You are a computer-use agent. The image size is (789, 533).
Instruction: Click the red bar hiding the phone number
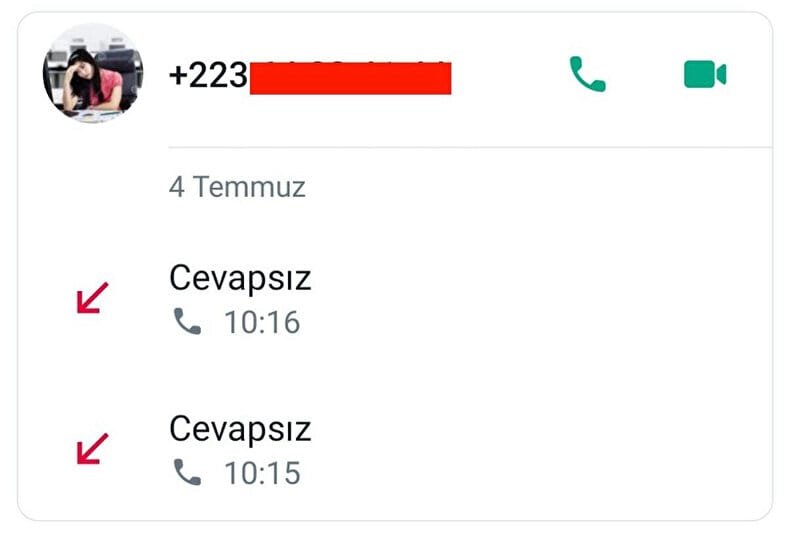click(350, 78)
